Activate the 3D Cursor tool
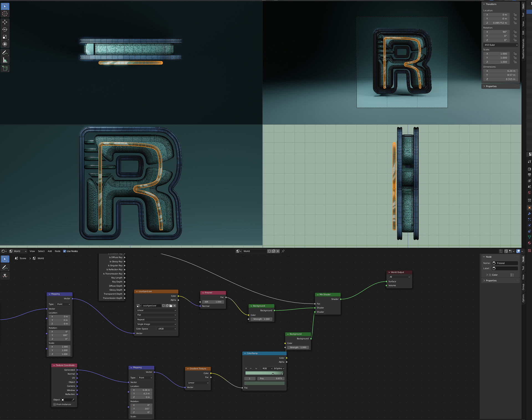 (x=5, y=14)
